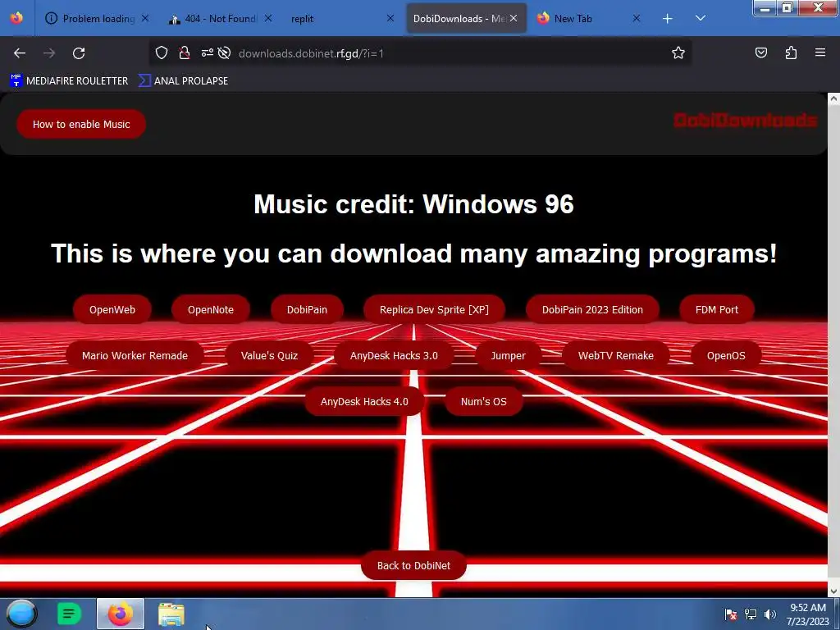Open the DobiPain download button
840x630 pixels.
(x=307, y=309)
